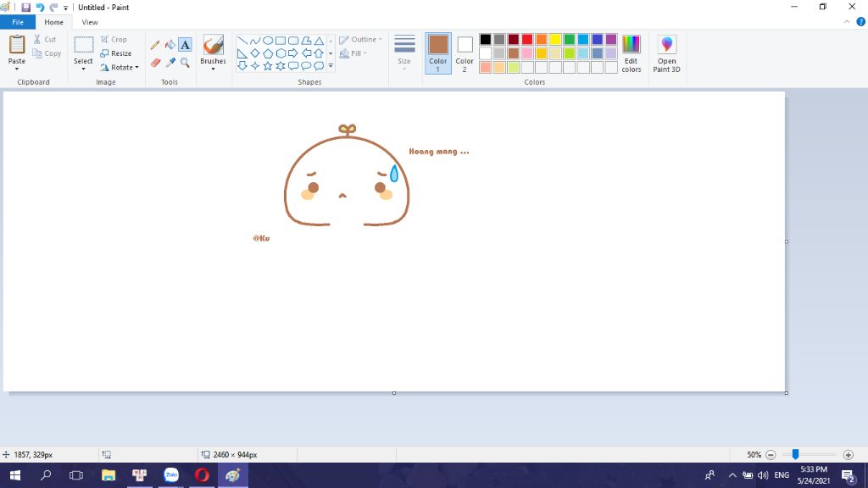Open Paint Help question mark
868x488 pixels.
[861, 22]
